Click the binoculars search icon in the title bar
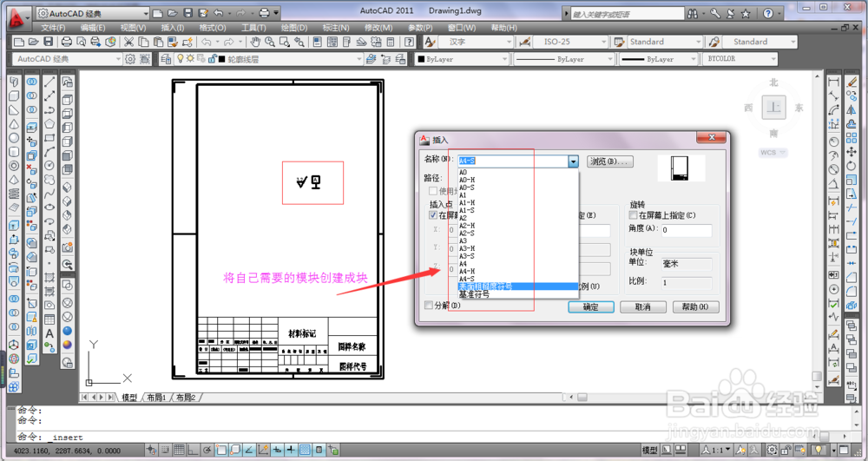The height and width of the screenshot is (461, 868). click(x=693, y=13)
